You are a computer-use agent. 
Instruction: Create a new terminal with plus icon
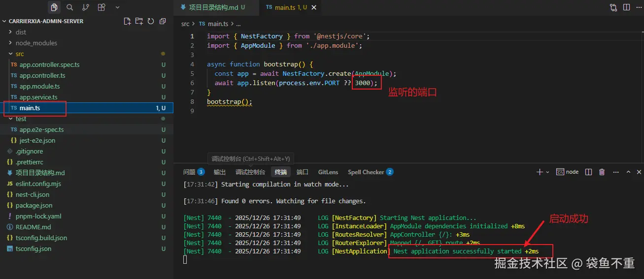click(540, 172)
